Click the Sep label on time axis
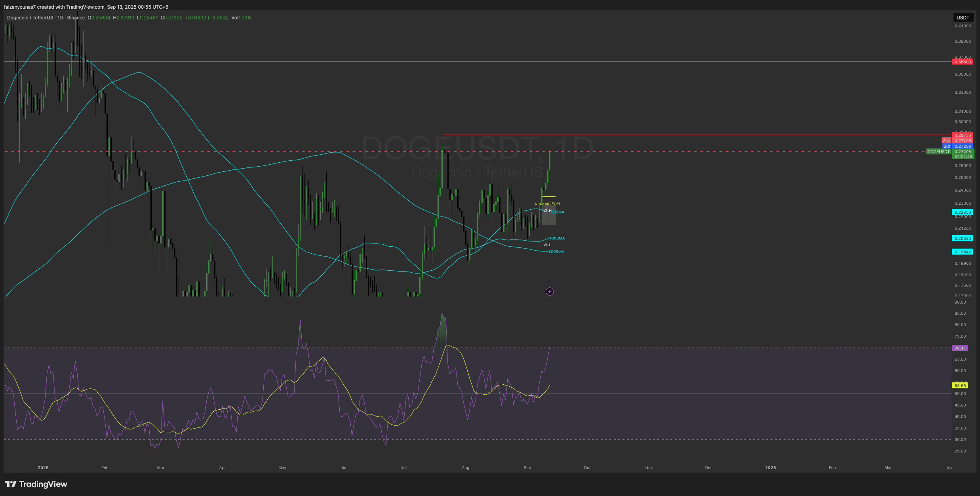Screen dimensions: 980x496 coord(527,468)
